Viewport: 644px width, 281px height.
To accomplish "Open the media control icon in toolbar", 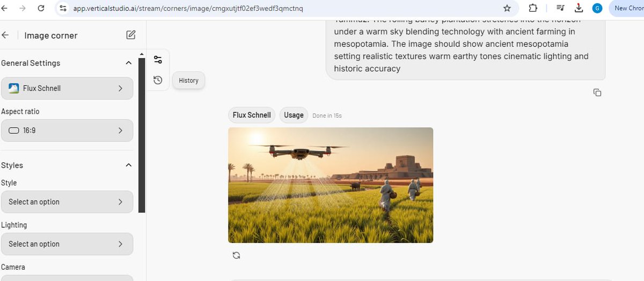I will [x=561, y=8].
